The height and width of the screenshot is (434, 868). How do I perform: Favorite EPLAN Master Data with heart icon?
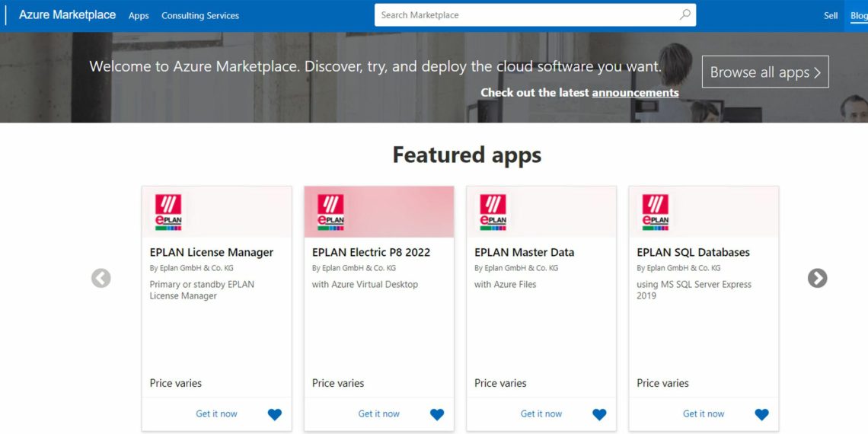[x=599, y=414]
